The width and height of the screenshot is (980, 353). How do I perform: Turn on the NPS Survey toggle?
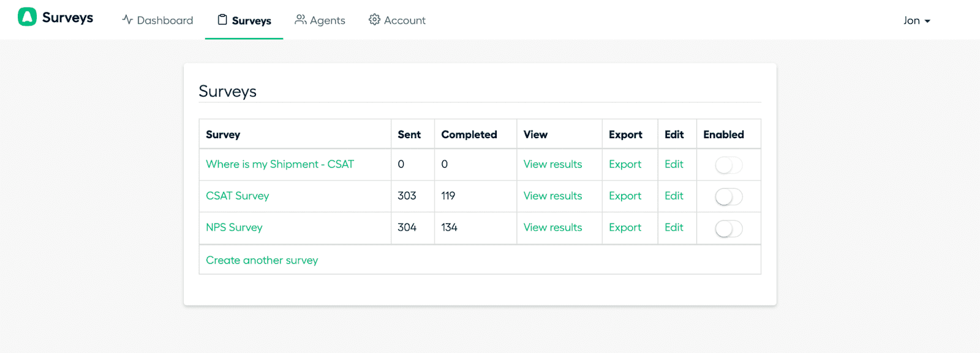[x=728, y=228]
